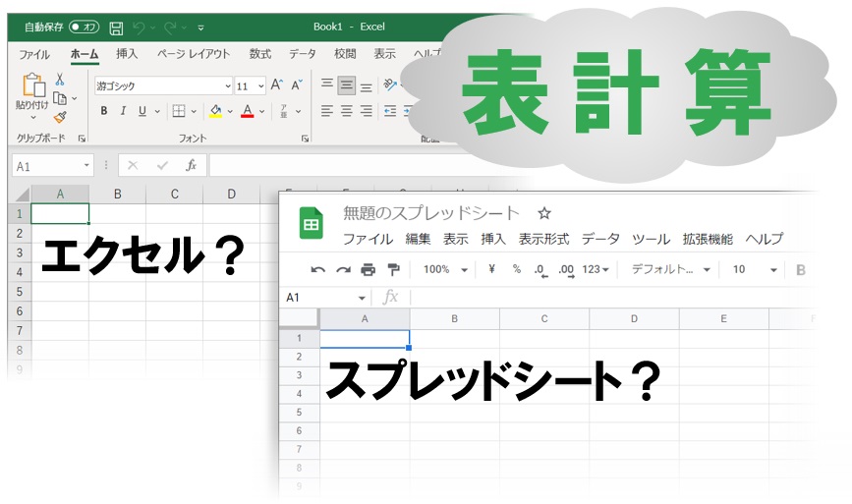852x504 pixels.
Task: Select column B header in Excel
Action: pos(117,194)
